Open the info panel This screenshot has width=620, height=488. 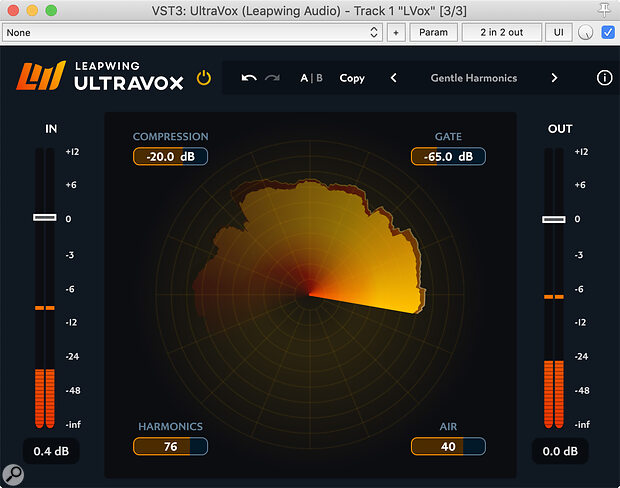(604, 78)
